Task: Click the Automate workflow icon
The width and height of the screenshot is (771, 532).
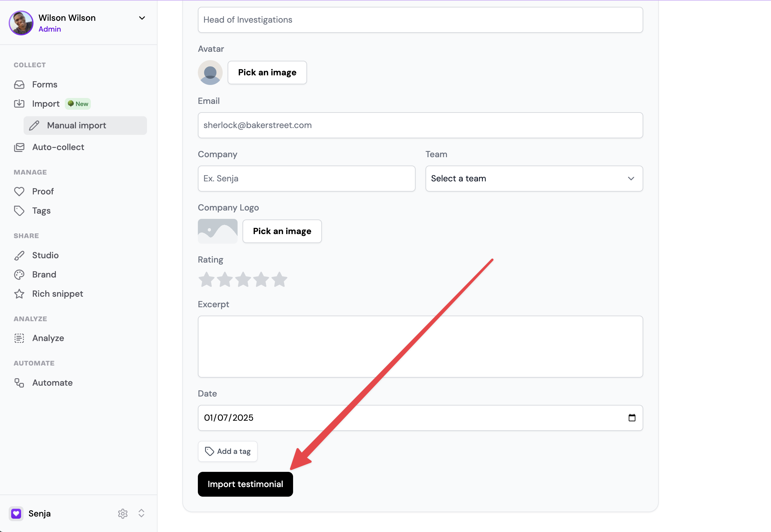Action: pos(19,383)
